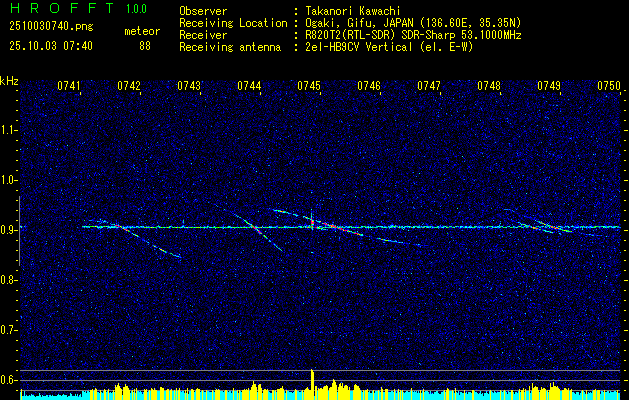Click the file name 2510030740.png
The height and width of the screenshot is (400, 629).
pyautogui.click(x=51, y=26)
